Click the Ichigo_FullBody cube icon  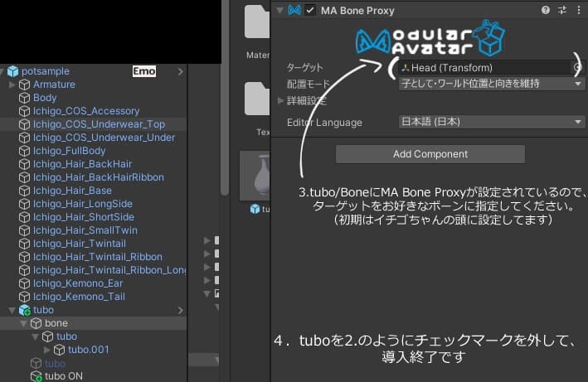pyautogui.click(x=24, y=151)
